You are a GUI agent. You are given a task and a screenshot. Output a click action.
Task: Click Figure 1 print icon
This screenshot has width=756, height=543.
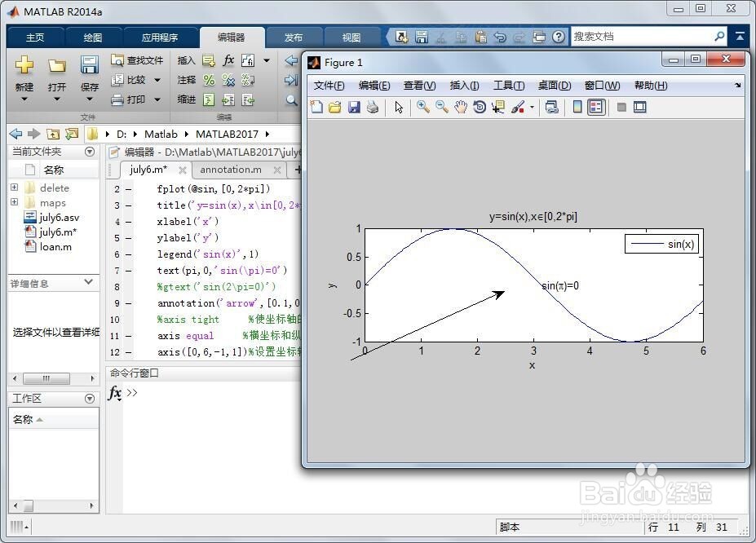pyautogui.click(x=373, y=107)
